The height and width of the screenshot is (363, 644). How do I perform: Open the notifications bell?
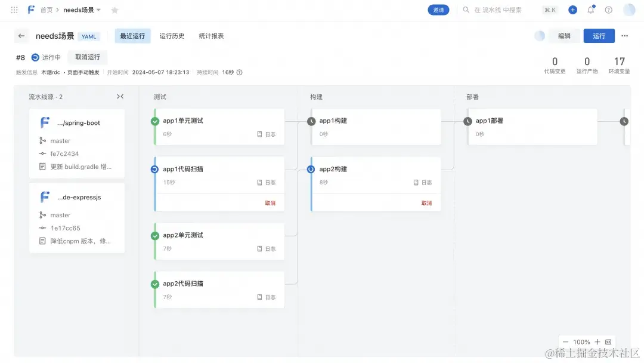(x=590, y=10)
